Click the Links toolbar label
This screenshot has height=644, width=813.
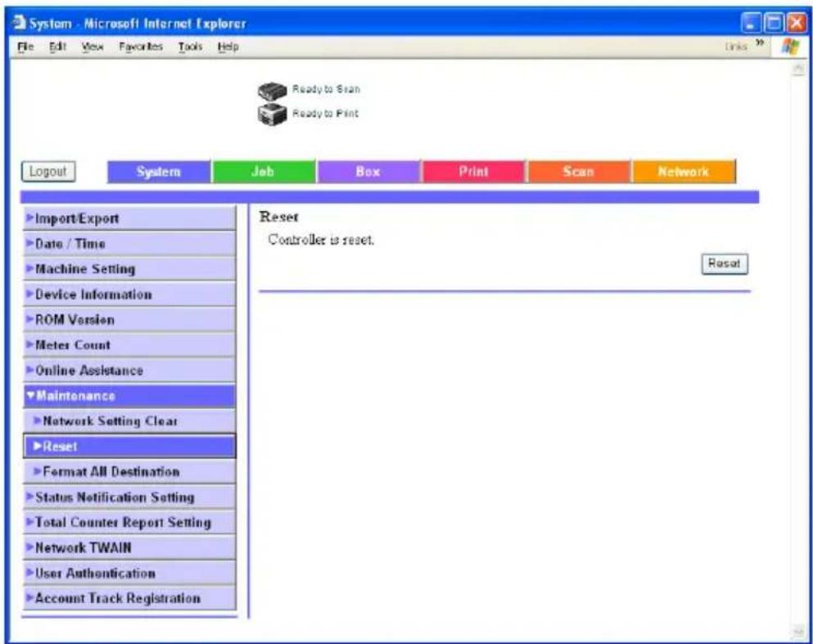[x=736, y=47]
